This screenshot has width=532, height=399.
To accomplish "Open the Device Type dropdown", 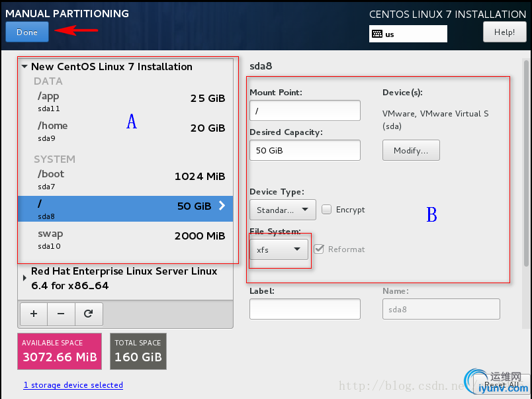I will point(283,210).
